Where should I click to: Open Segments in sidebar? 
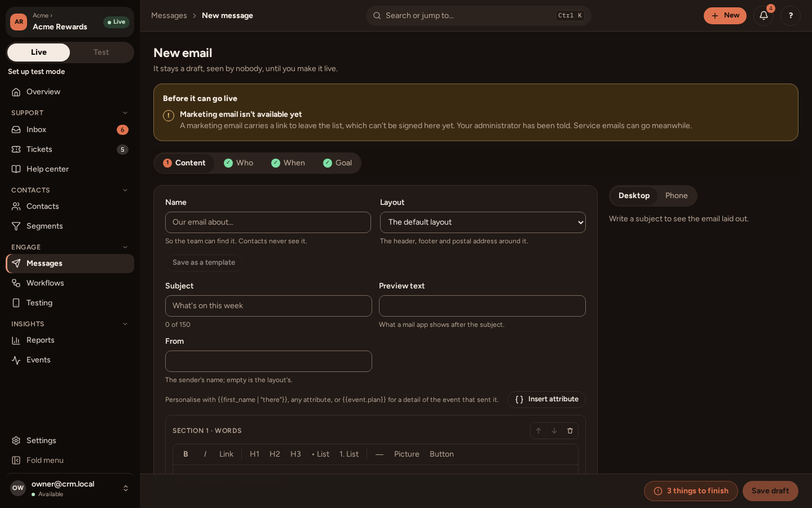coord(70,226)
